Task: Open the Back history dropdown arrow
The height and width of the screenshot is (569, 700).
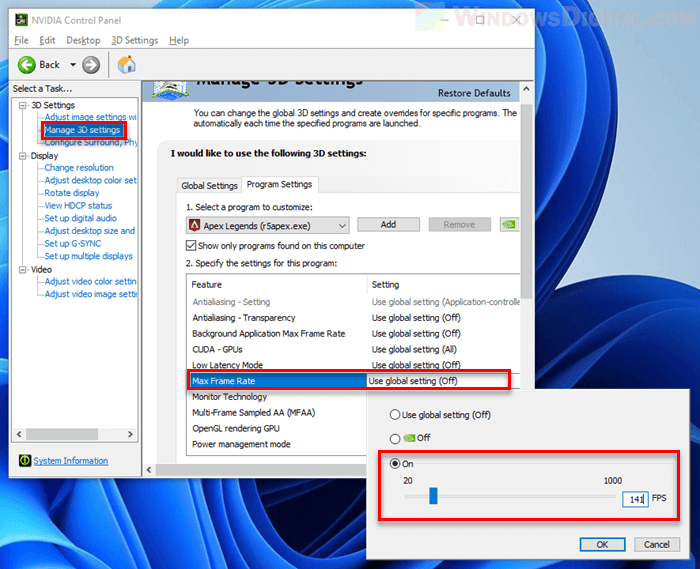Action: click(73, 65)
